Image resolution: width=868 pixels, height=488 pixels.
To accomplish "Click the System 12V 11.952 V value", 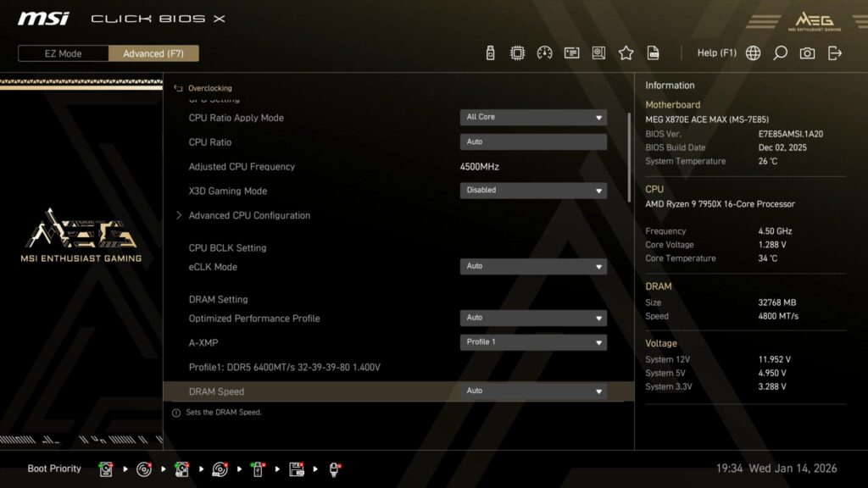I will pos(775,359).
